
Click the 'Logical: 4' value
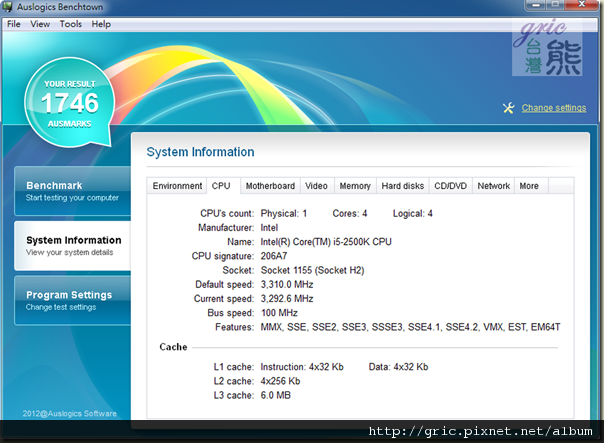point(413,213)
